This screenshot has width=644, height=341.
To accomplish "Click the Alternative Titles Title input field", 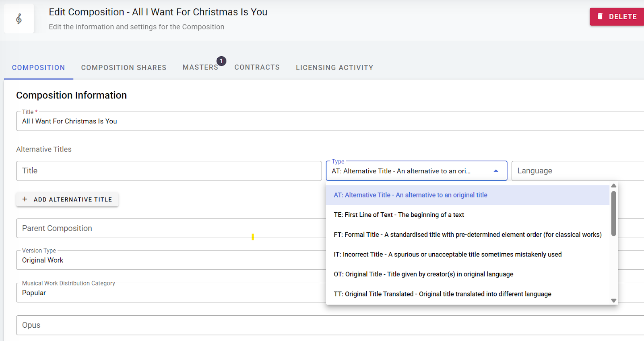I will [169, 171].
